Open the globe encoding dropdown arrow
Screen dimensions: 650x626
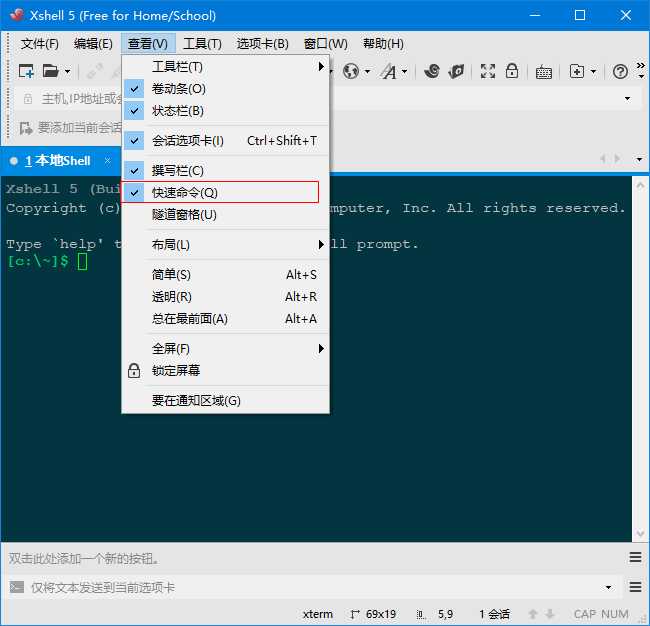[367, 72]
